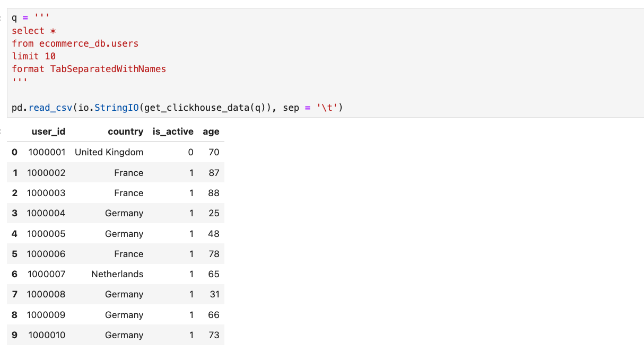Click the age column header
This screenshot has width=644, height=352.
(211, 131)
